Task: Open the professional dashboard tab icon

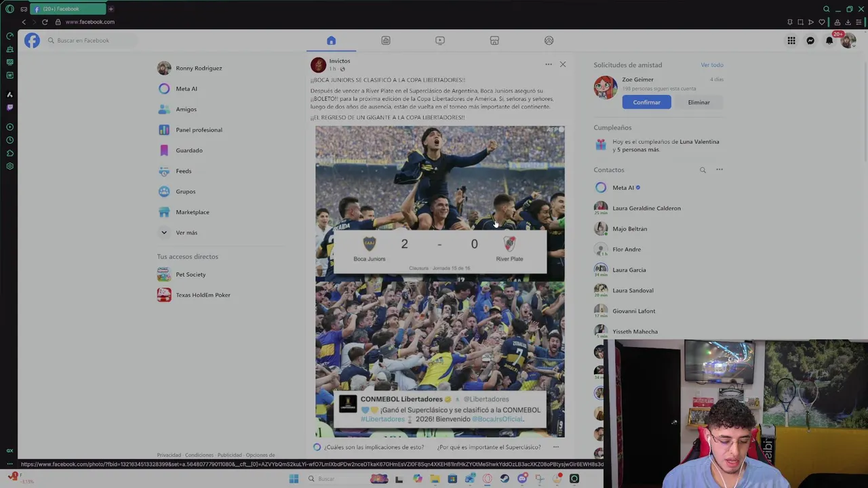Action: [385, 41]
